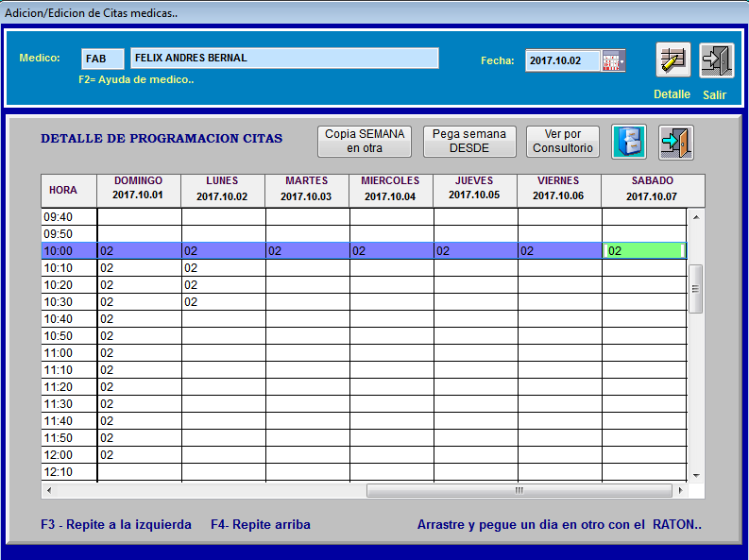Click the Fecha date field 2017.10.02
The height and width of the screenshot is (560, 749).
tap(563, 61)
